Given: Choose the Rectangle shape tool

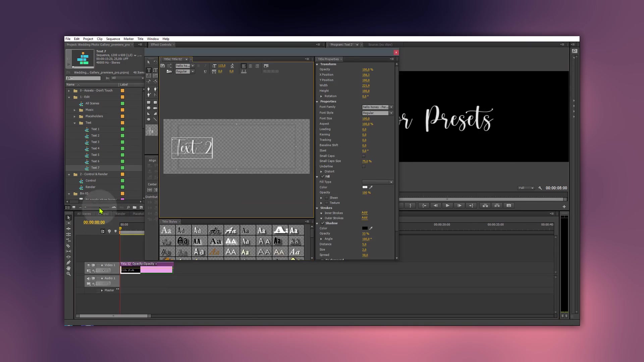Looking at the screenshot, I should [149, 103].
